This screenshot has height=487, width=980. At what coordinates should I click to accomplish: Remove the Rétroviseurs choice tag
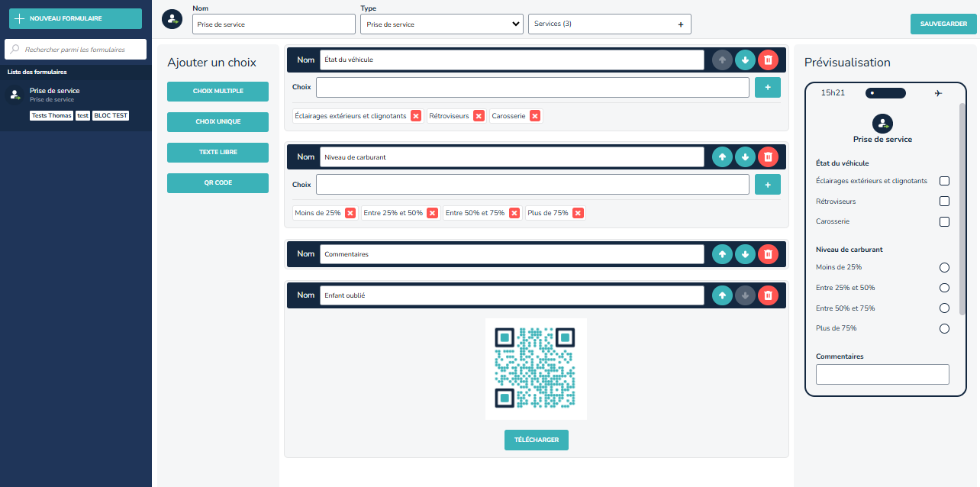pos(479,116)
